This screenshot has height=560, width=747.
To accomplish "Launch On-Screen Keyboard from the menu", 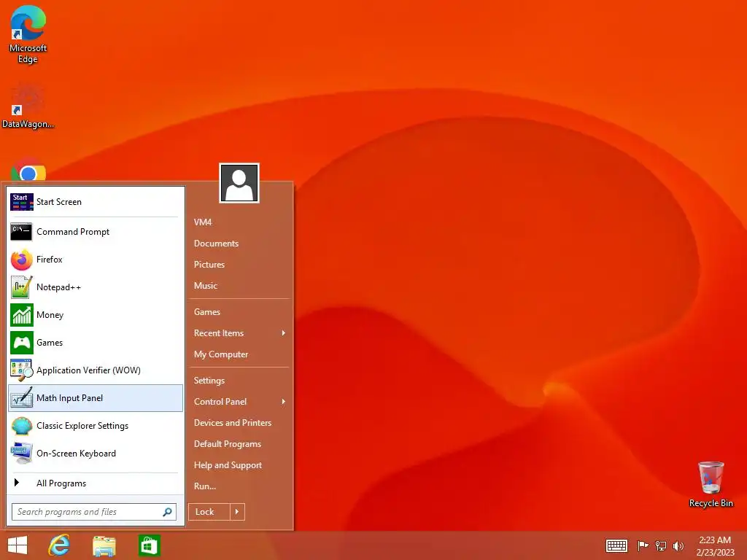I will coord(96,454).
